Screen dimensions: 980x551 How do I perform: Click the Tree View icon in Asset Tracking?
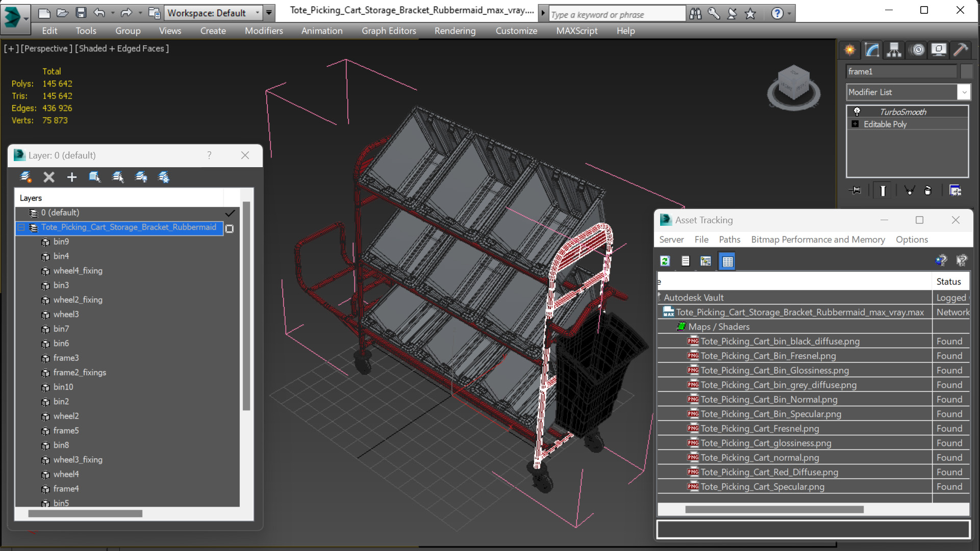click(x=706, y=261)
